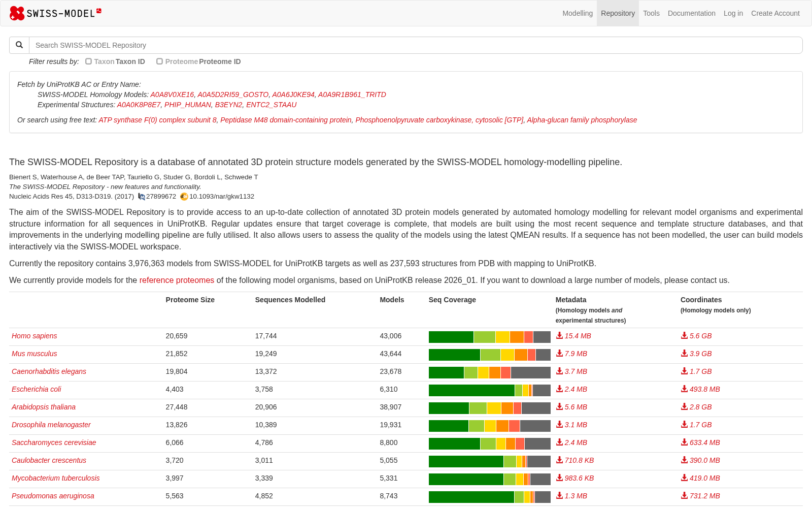Viewport: 812px width, 508px height.
Task: Open experimental structure ENTC2_STAAU
Action: pos(272,105)
